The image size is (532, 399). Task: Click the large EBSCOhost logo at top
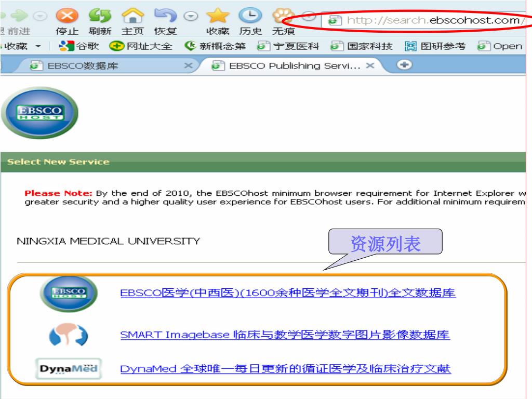coord(39,113)
